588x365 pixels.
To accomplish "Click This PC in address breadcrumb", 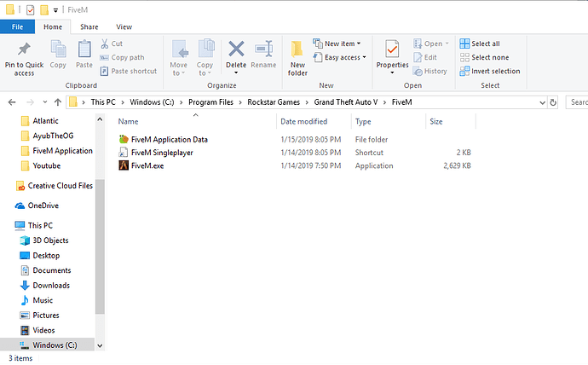I will [103, 102].
